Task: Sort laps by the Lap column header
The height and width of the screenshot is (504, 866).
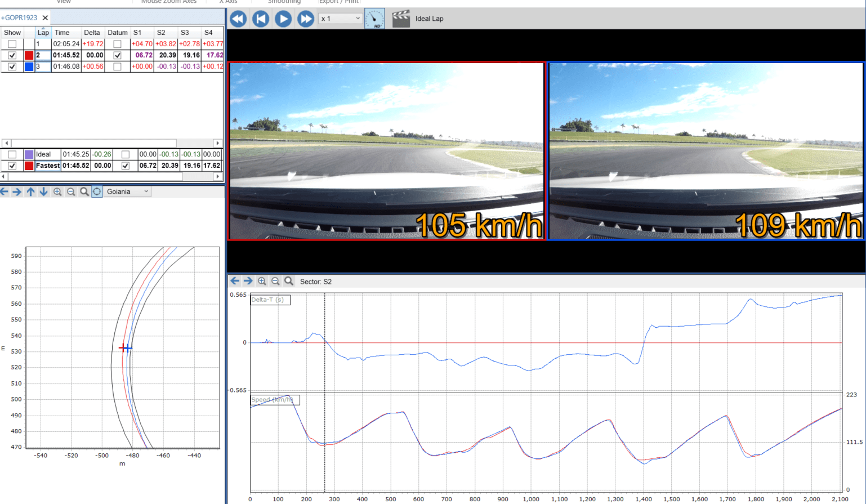Action: pyautogui.click(x=43, y=33)
